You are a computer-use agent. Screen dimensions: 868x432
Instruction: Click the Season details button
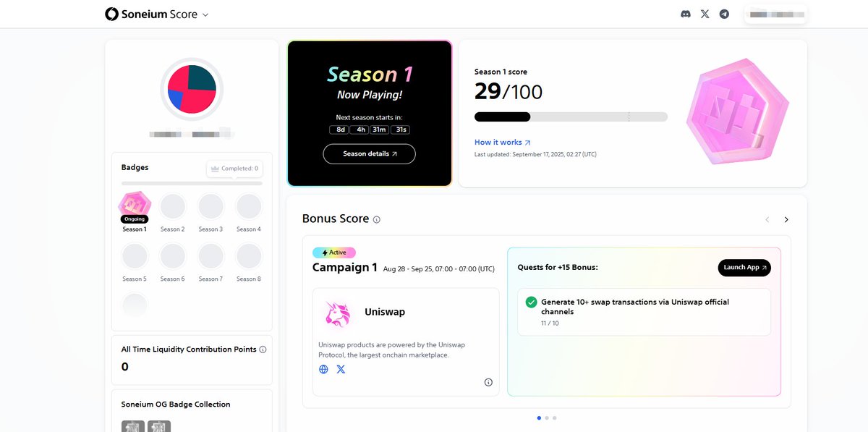[x=369, y=154]
